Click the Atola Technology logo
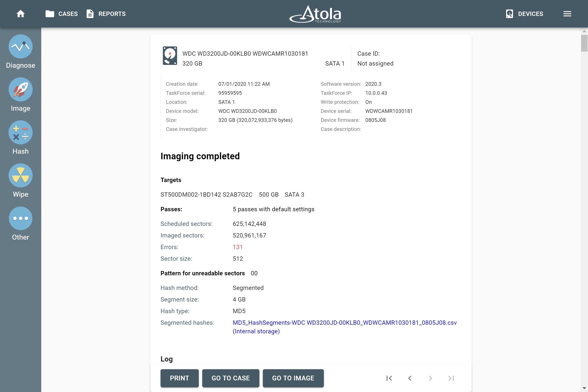The image size is (588, 392). (x=315, y=14)
